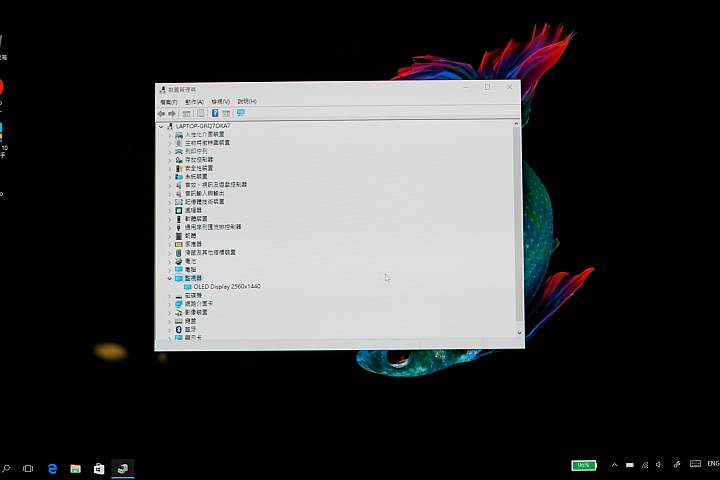Click the toolbar Forward arrow

172,113
